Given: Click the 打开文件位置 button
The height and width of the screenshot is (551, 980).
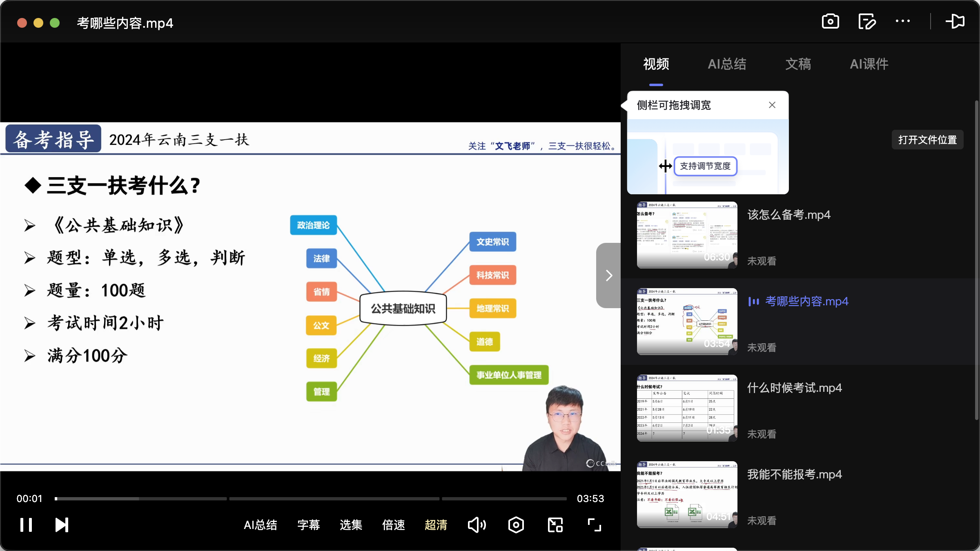Looking at the screenshot, I should coord(927,139).
